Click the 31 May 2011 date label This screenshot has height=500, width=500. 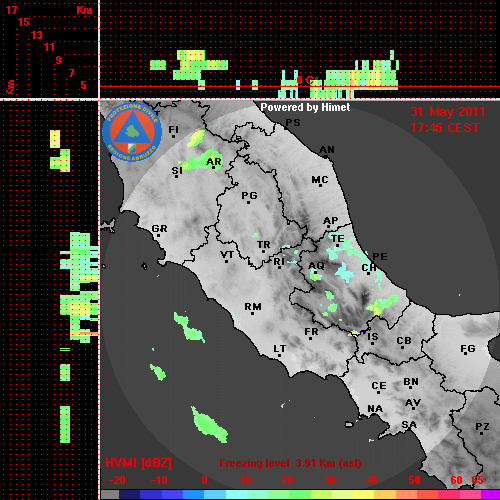(448, 112)
